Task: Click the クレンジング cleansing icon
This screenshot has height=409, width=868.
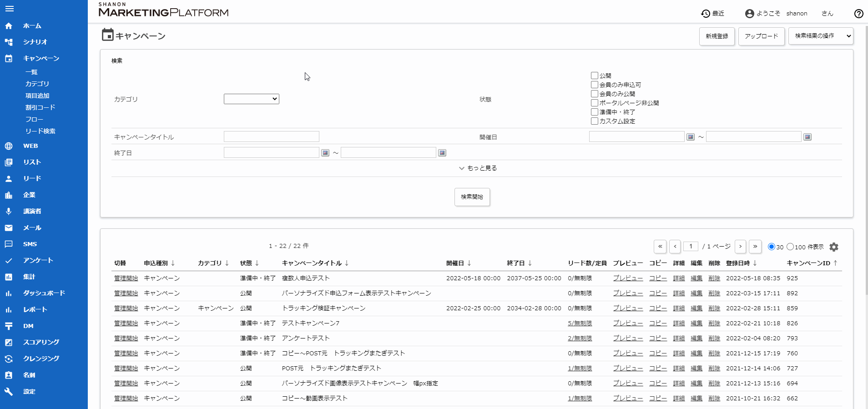Action: click(9, 359)
